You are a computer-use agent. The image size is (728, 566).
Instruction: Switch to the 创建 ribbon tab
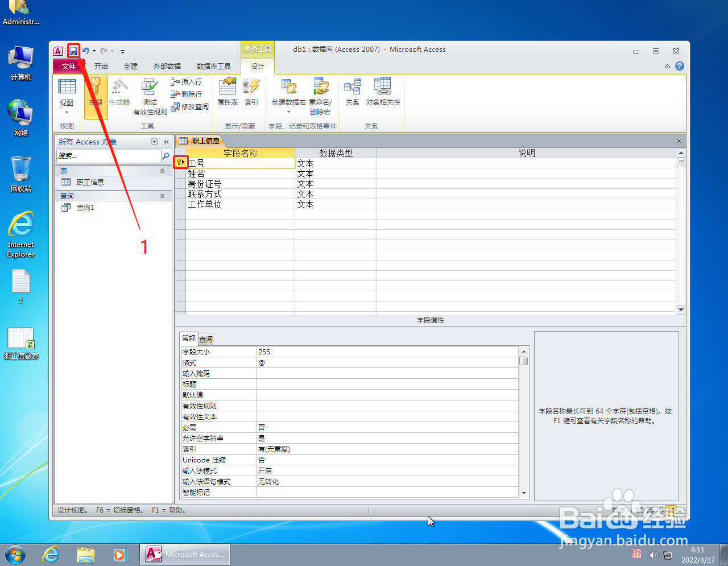131,67
